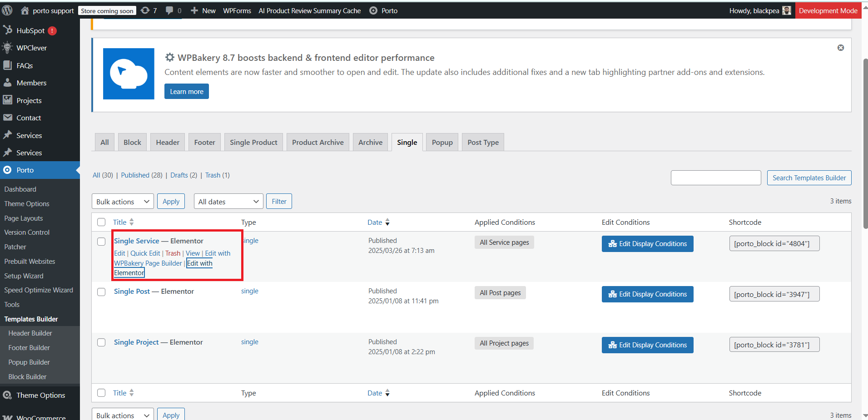Show Trash (1) templates
This screenshot has height=420, width=868.
218,175
